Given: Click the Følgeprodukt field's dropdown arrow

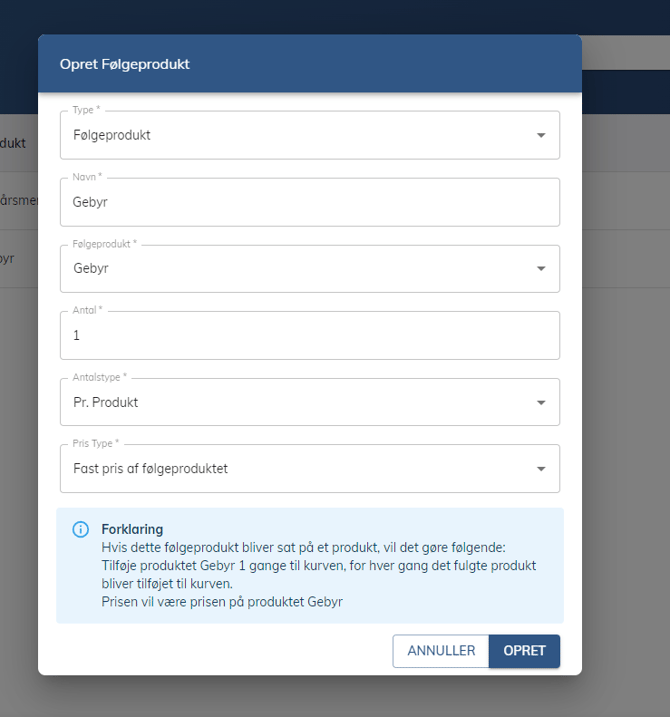Looking at the screenshot, I should pos(541,269).
